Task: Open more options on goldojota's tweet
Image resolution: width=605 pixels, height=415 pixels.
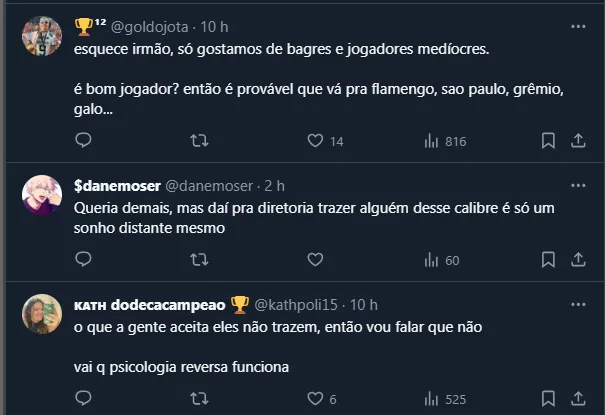Action: click(578, 25)
